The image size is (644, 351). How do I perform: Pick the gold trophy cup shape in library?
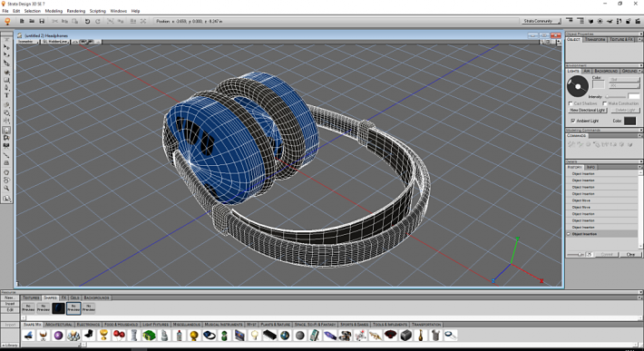103,336
